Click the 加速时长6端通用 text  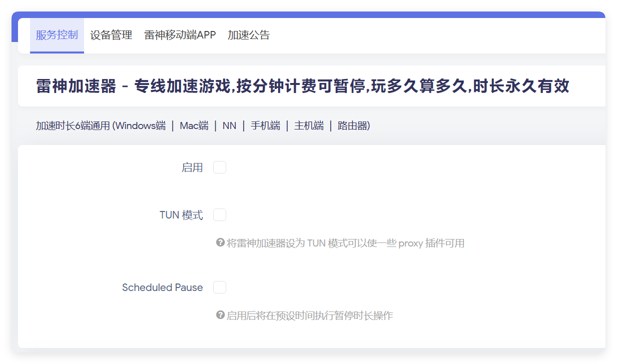(73, 126)
